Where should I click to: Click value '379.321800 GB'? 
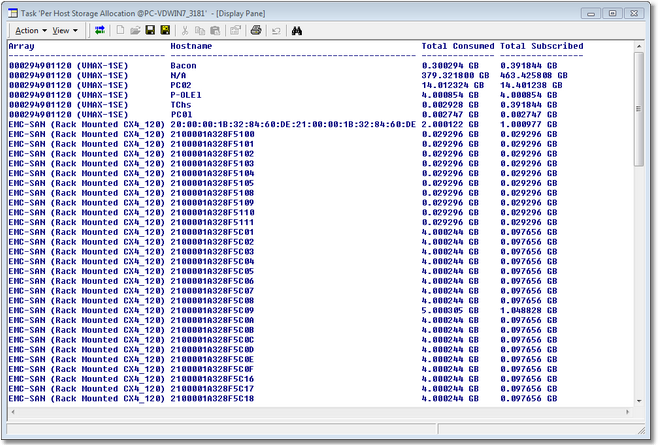coord(455,76)
